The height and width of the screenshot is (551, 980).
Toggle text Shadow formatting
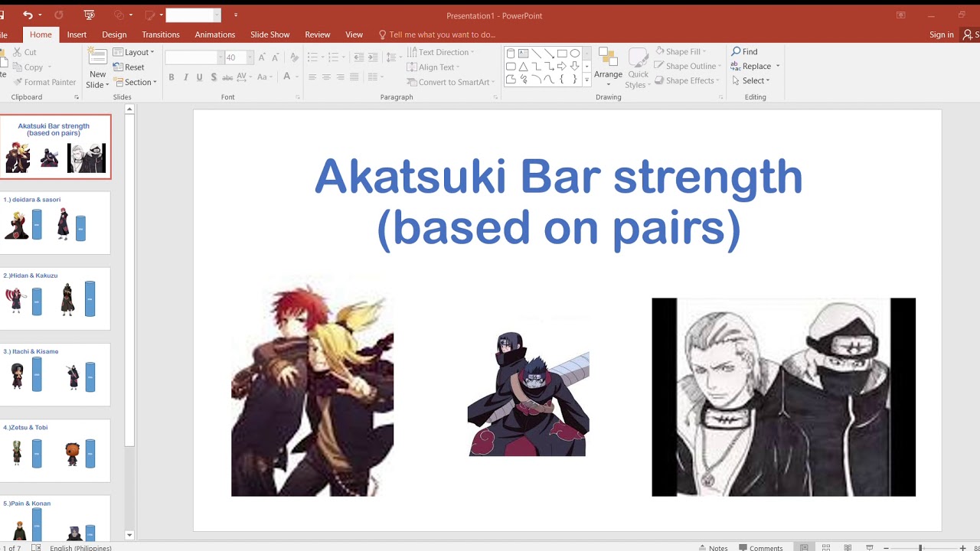point(214,77)
